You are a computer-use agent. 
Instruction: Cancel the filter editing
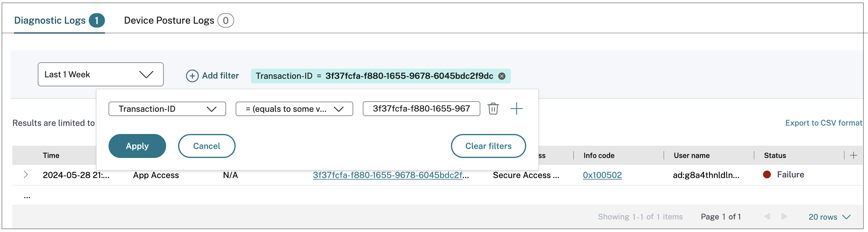click(207, 146)
